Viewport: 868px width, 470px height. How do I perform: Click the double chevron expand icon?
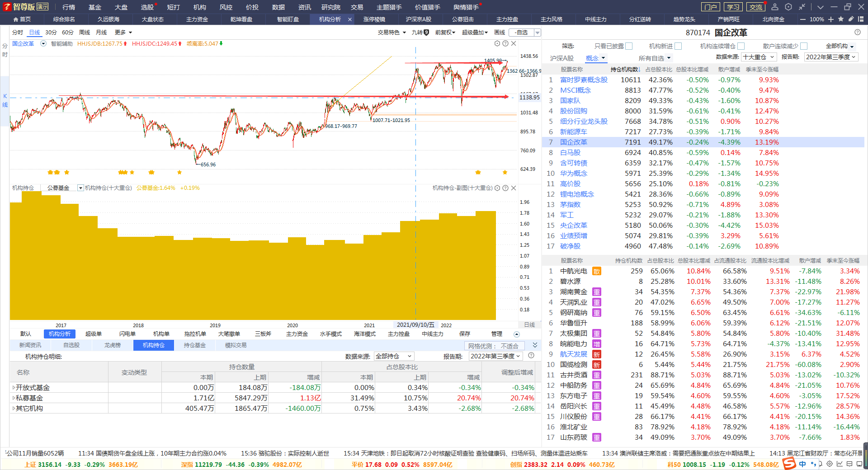point(535,345)
